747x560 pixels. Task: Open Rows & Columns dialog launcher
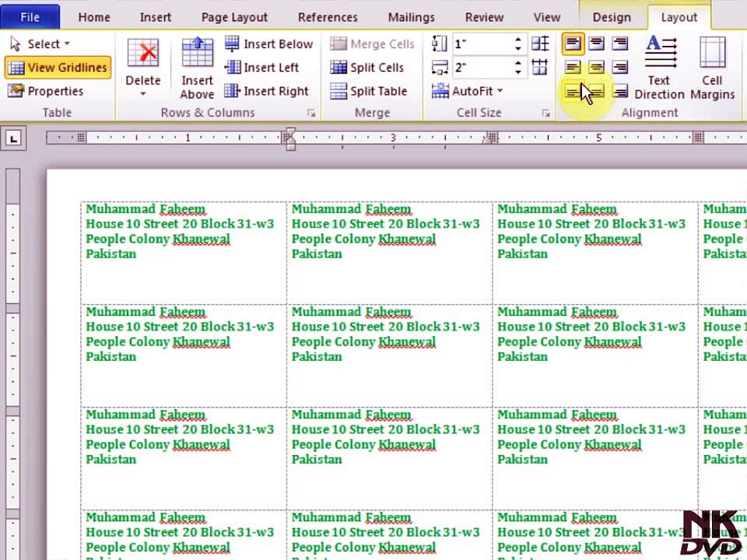[x=311, y=113]
